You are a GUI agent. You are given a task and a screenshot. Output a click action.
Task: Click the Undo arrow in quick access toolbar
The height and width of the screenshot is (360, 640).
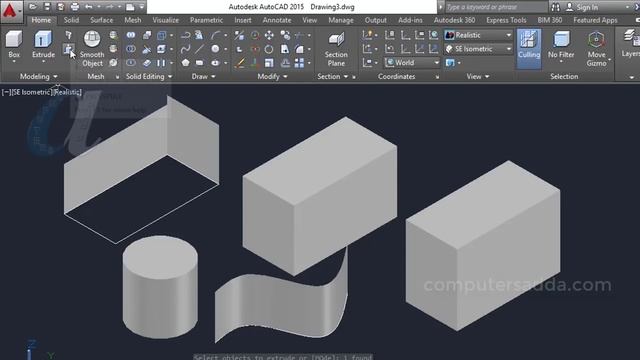(x=89, y=7)
